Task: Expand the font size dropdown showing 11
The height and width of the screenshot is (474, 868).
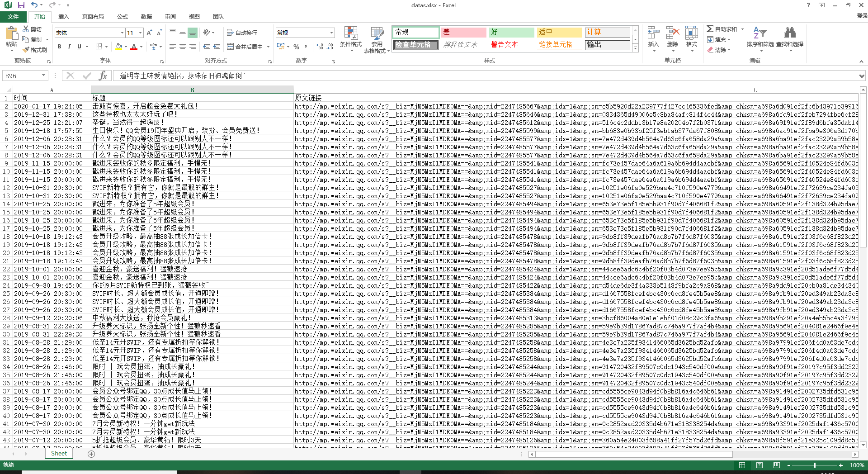Action: tap(141, 33)
